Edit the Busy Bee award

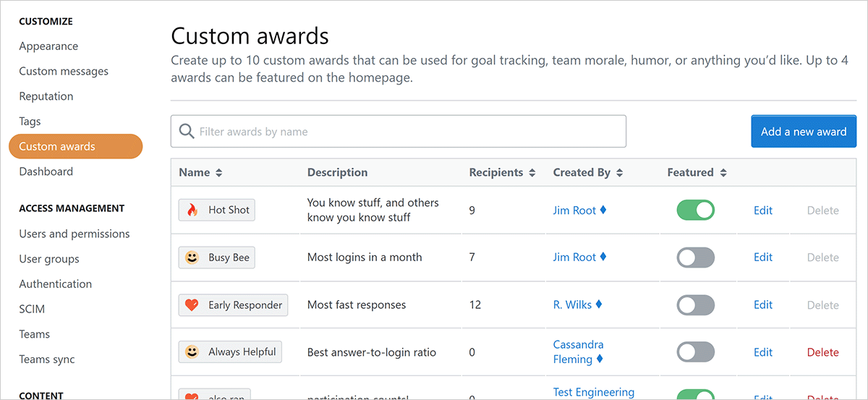coord(763,258)
